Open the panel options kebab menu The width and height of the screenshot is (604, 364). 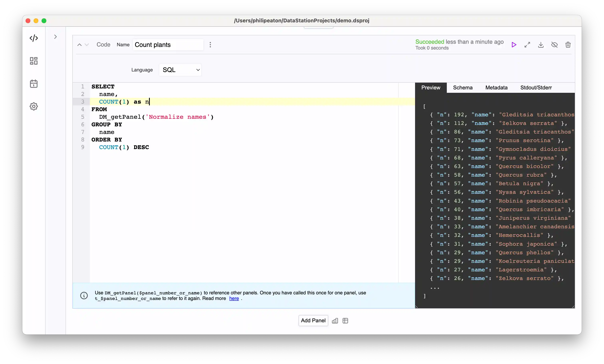(x=210, y=45)
